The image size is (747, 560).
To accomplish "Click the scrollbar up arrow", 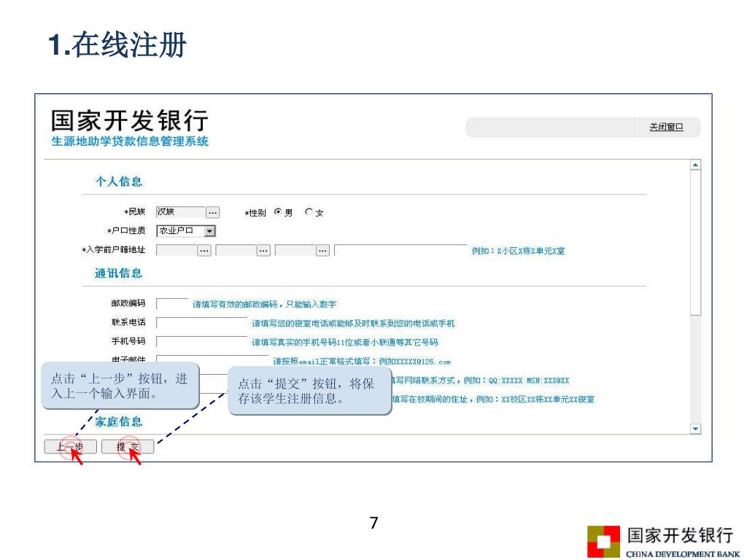I will coord(695,165).
